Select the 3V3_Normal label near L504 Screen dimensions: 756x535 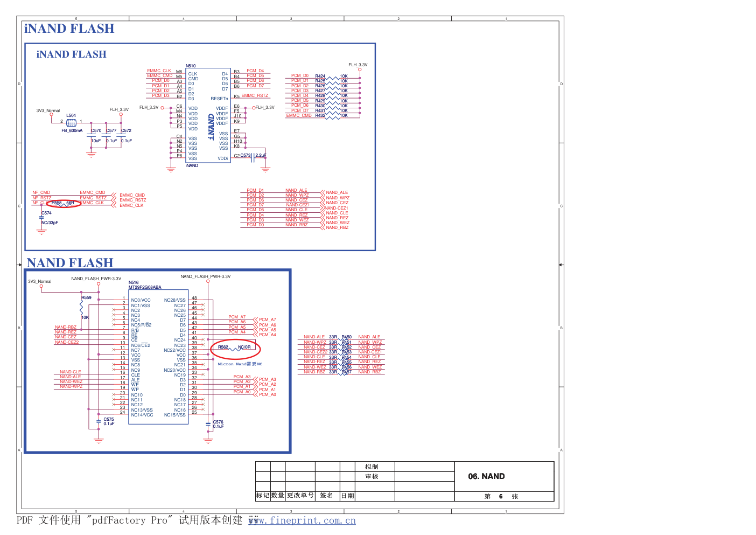(x=48, y=110)
